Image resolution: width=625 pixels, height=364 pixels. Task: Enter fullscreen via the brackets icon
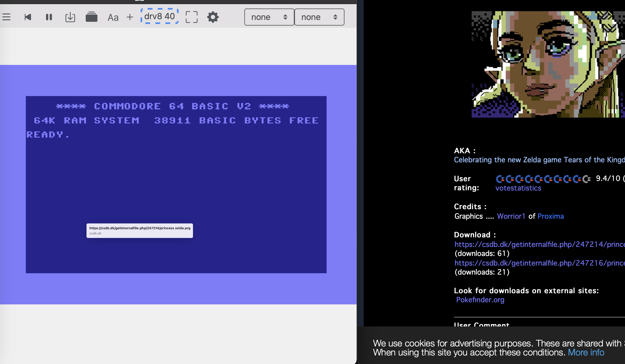[191, 17]
